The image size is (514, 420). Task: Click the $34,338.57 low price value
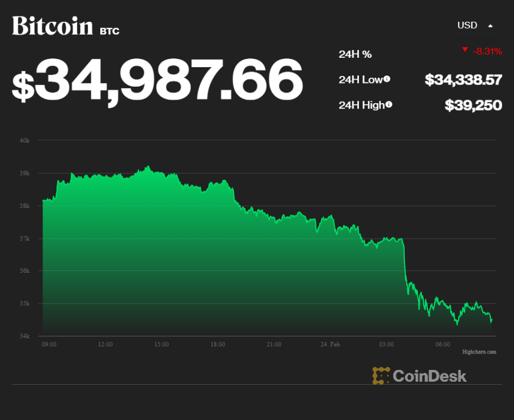tap(463, 80)
